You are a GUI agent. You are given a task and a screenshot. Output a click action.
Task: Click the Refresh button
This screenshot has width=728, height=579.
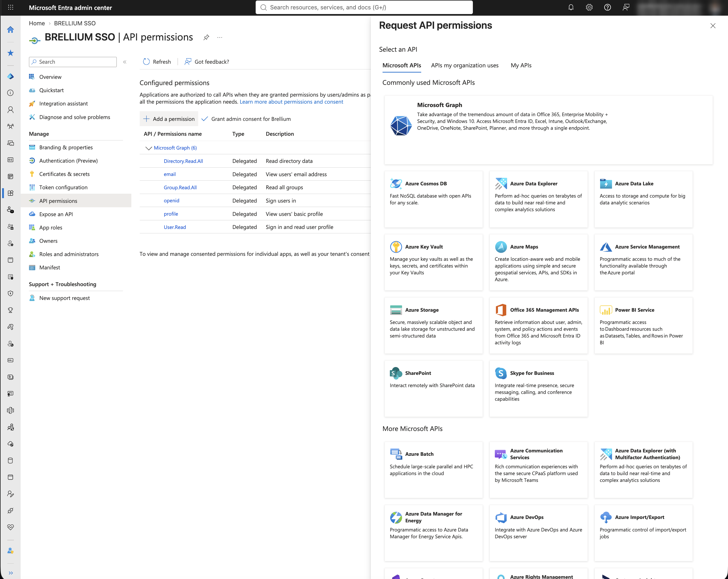click(x=157, y=62)
